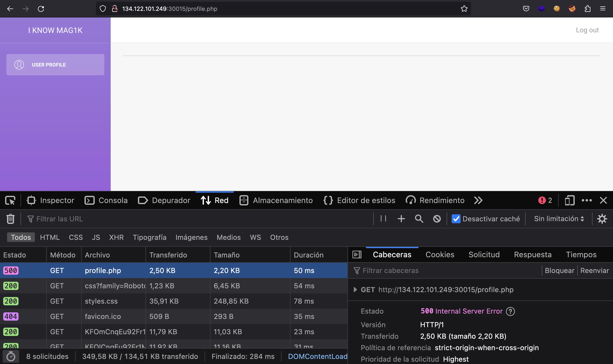The height and width of the screenshot is (364, 613).
Task: Pause network recording
Action: (383, 219)
